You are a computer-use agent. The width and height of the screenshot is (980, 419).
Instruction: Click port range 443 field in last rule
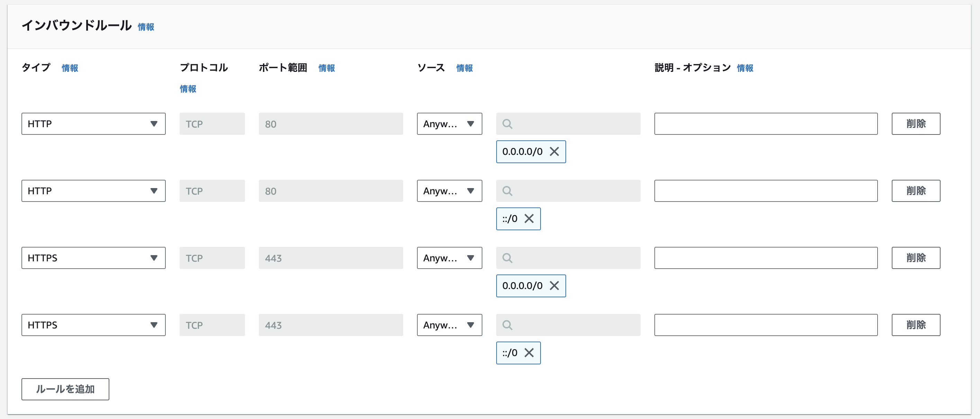point(330,325)
